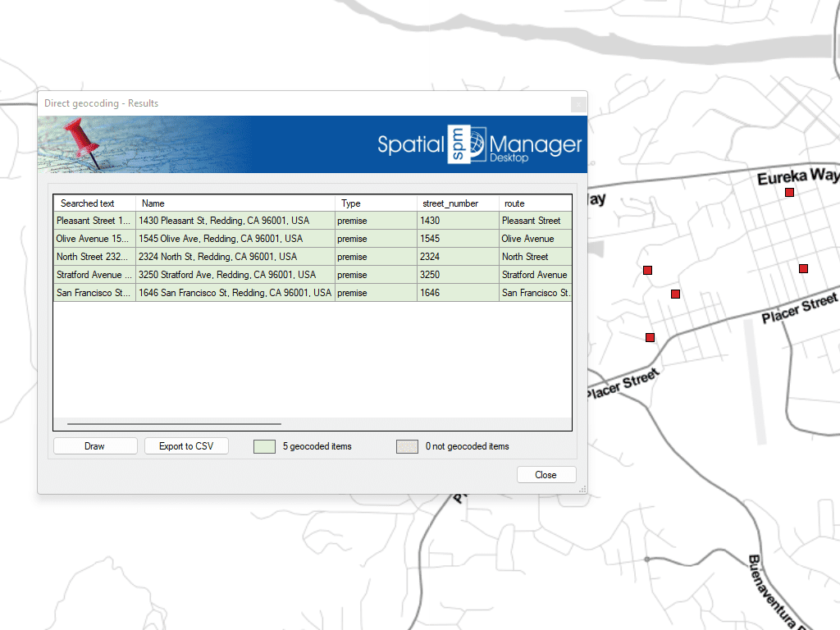Click searched text 'Pleasant Street 1...'
840x630 pixels.
(x=95, y=221)
